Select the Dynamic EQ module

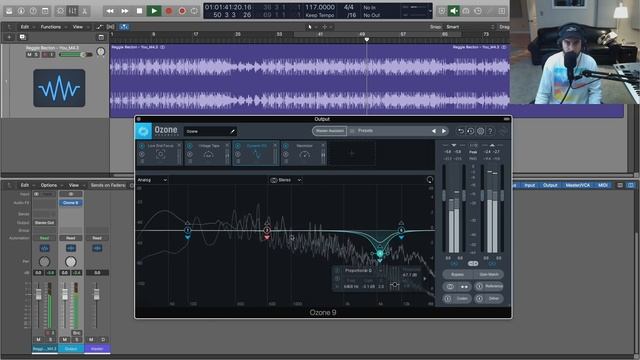[x=256, y=153]
